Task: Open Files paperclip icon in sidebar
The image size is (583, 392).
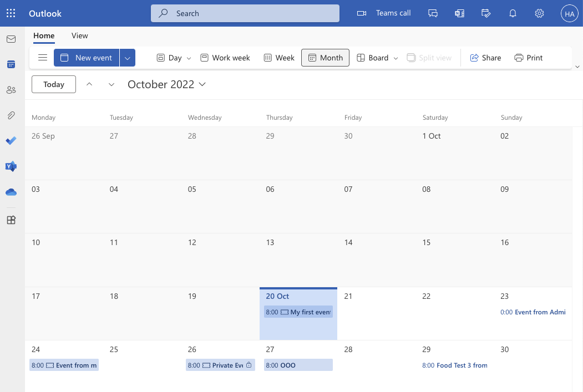Action: [x=11, y=115]
